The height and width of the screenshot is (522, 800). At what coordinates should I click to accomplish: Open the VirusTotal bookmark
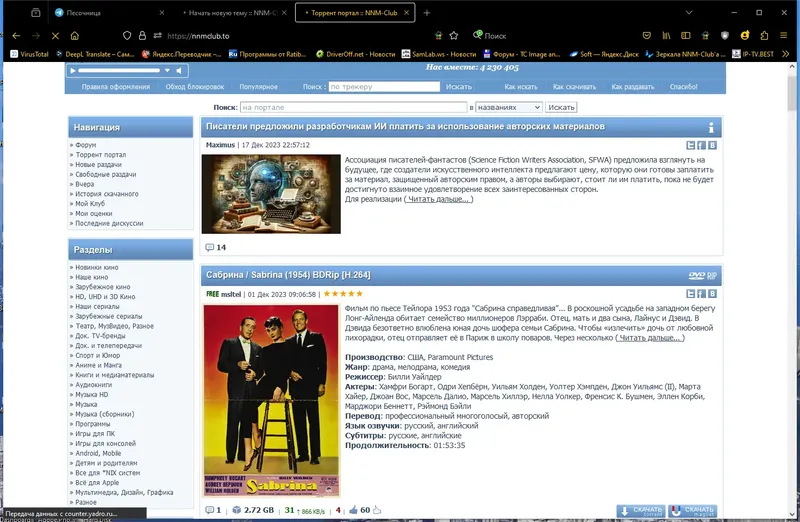[x=29, y=54]
